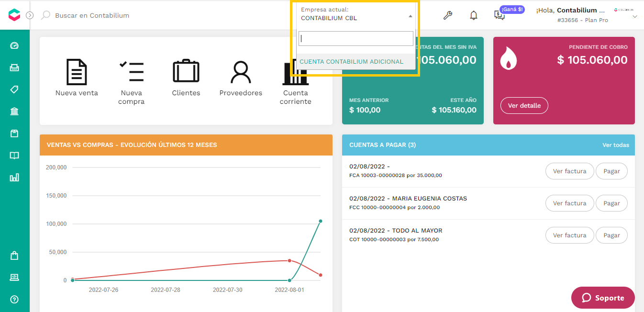Focus the Buscar en Contabilium search field
The image size is (644, 312).
tap(92, 15)
